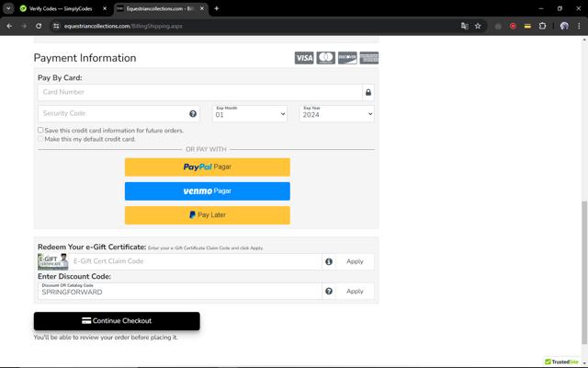This screenshot has width=588, height=368.
Task: Switch to the Verify Codes SimplyCodes tab
Action: click(61, 8)
